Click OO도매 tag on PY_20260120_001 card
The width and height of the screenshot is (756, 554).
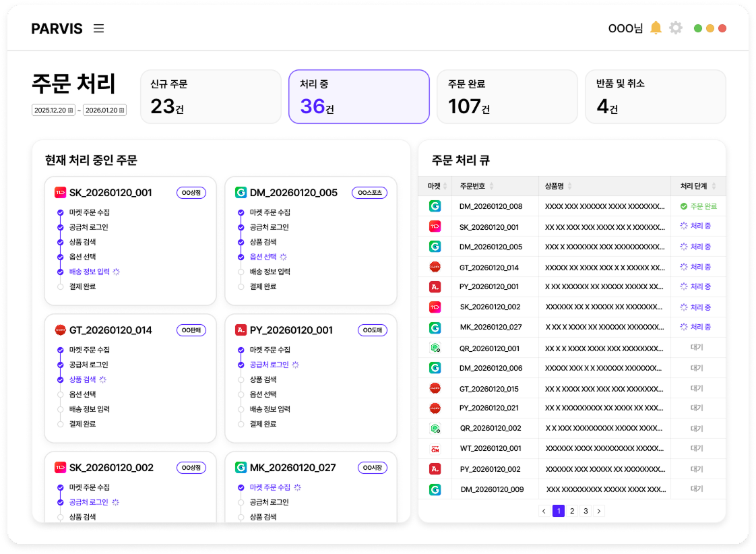(x=372, y=330)
